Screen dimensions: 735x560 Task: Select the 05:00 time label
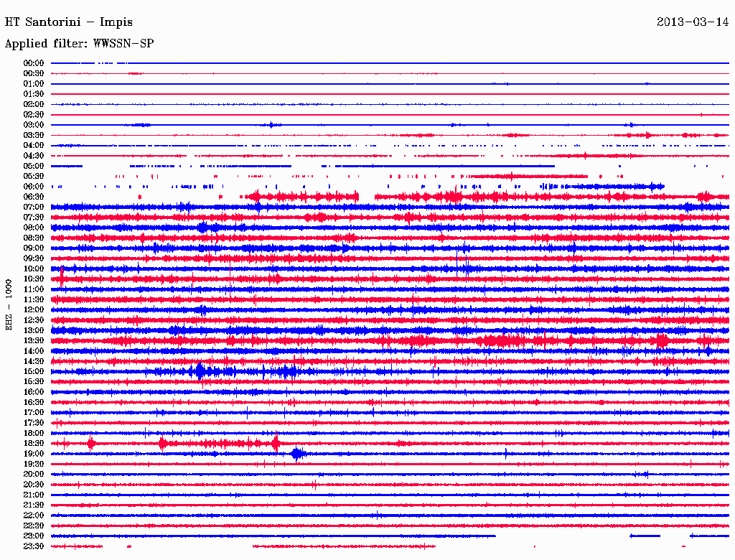click(34, 166)
